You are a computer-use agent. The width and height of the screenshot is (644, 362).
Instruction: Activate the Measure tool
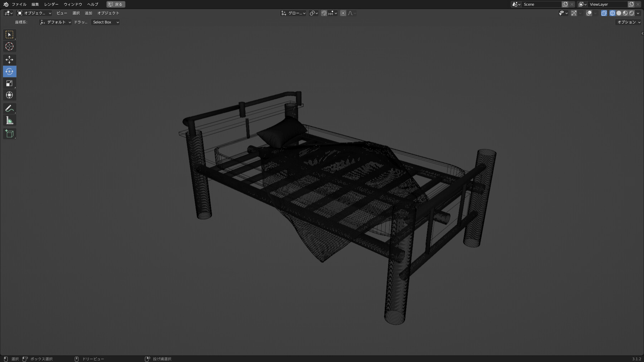[x=9, y=120]
